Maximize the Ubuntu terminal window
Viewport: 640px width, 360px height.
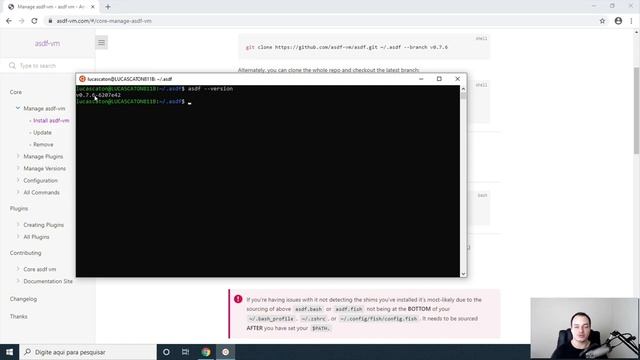coord(439,79)
